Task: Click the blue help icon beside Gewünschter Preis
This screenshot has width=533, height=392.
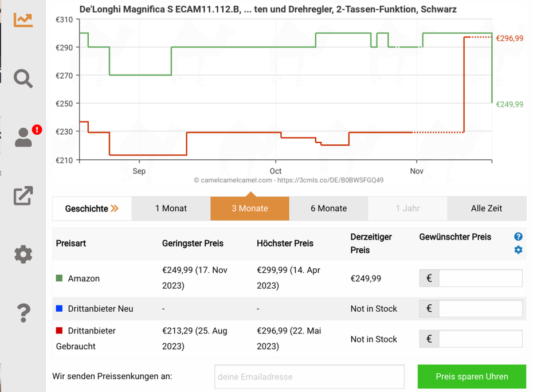Action: [518, 237]
